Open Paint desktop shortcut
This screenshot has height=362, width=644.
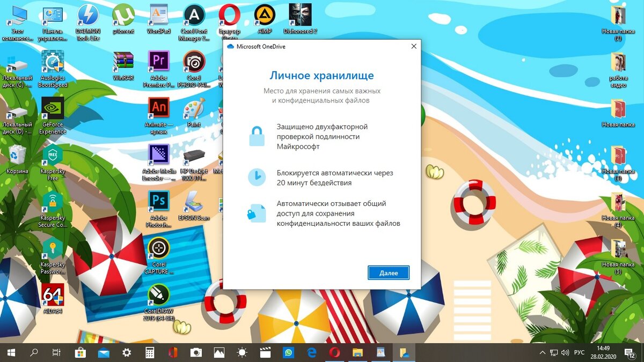pos(194,113)
